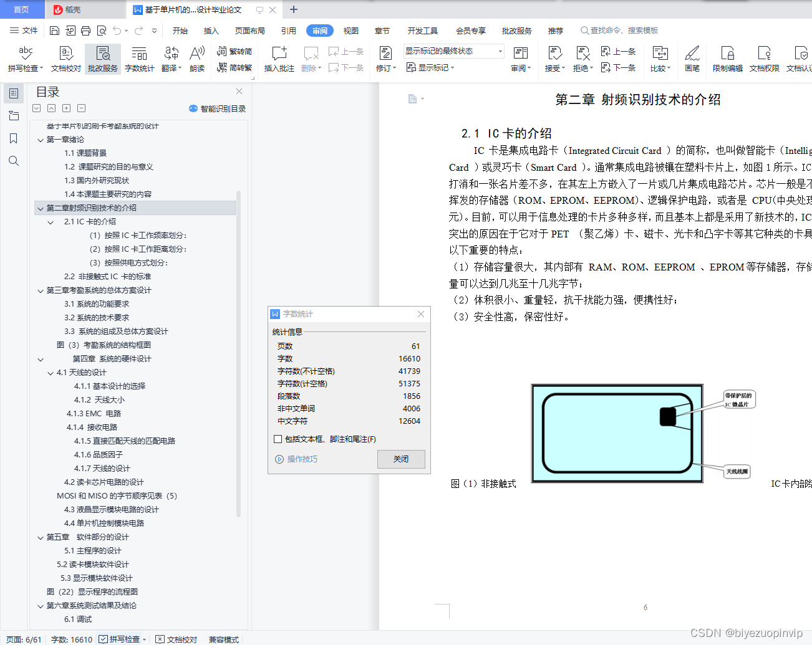This screenshot has width=812, height=645.
Task: Select the Ink pen (画笔) tool
Action: 692,59
